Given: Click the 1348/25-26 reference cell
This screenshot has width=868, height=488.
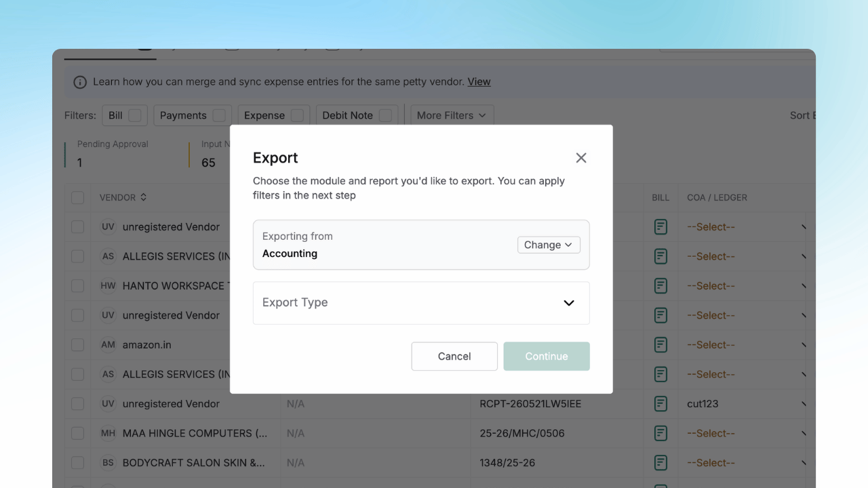Looking at the screenshot, I should point(507,463).
